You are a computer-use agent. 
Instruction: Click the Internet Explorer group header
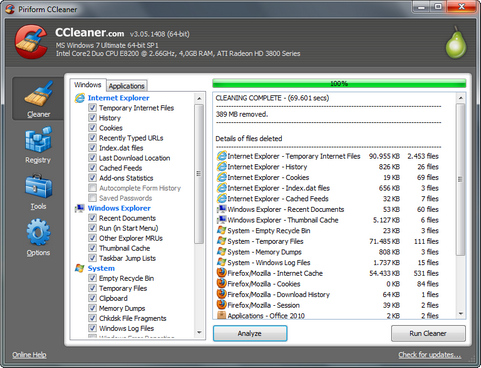(118, 98)
